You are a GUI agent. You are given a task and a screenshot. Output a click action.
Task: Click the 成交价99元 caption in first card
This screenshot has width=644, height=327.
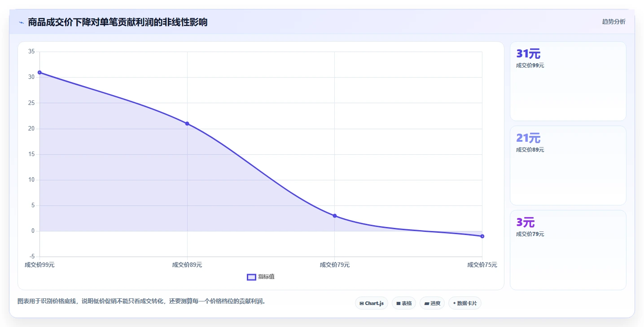click(530, 65)
